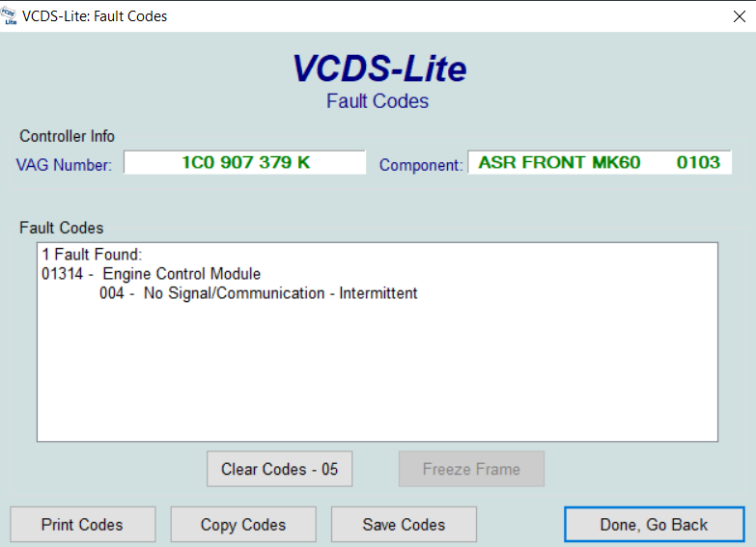
Task: Click Done, Go Back button
Action: point(655,525)
